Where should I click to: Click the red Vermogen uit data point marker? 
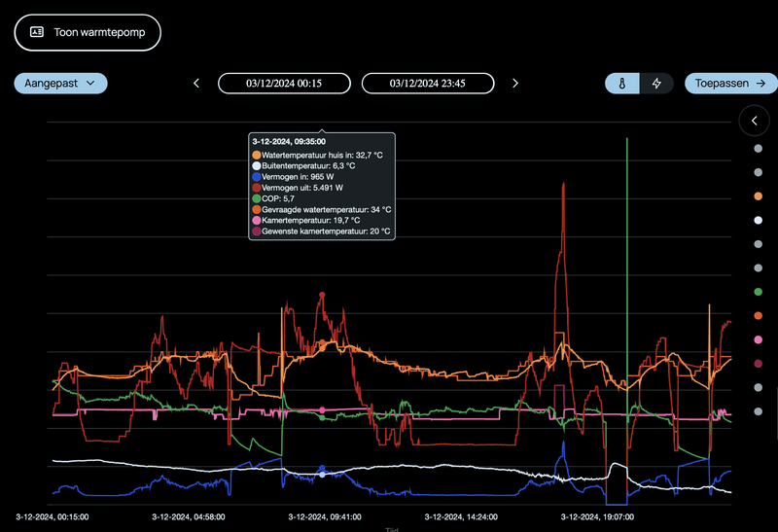pos(322,295)
